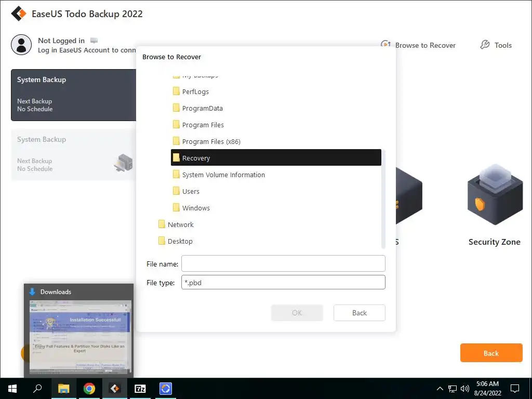Open the notification center icon
Viewport: 532px width, 399px height.
(515, 389)
